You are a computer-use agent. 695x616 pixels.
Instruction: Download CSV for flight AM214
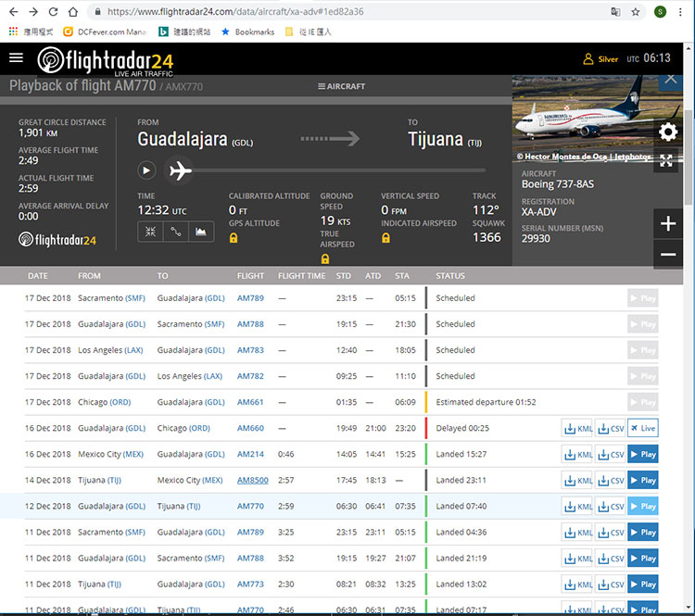(x=611, y=455)
